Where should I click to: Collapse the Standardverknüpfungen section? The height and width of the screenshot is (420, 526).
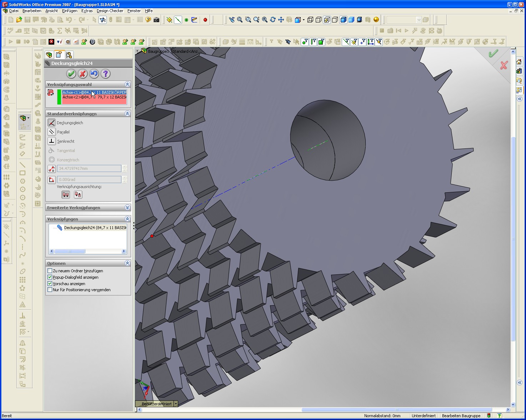tap(127, 114)
